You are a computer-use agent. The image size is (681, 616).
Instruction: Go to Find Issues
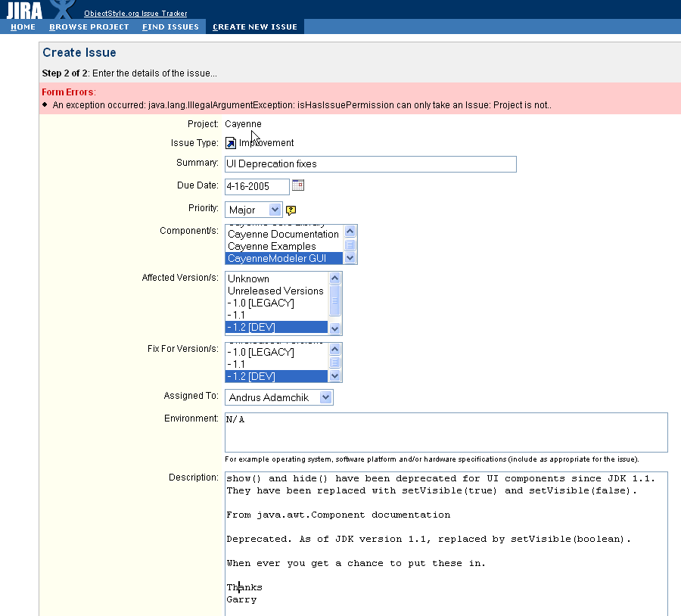pos(171,27)
